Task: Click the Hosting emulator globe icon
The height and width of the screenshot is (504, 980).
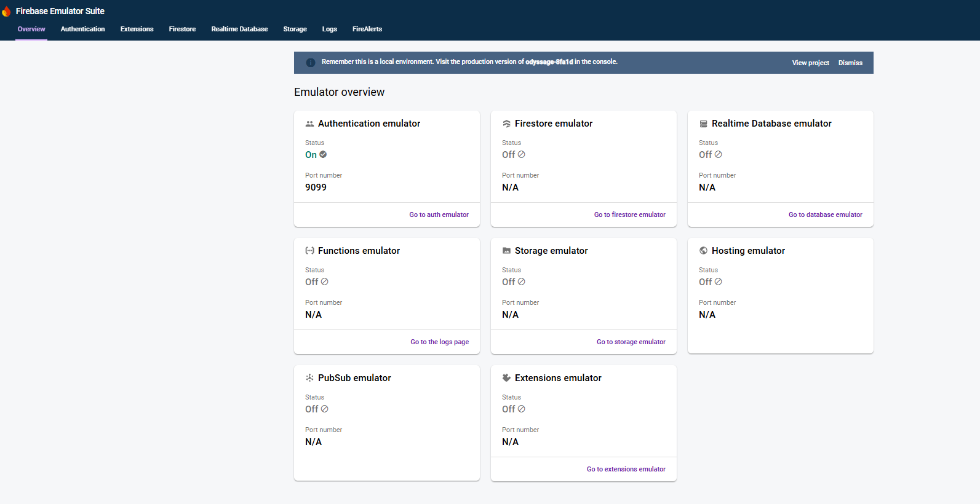Action: [703, 251]
